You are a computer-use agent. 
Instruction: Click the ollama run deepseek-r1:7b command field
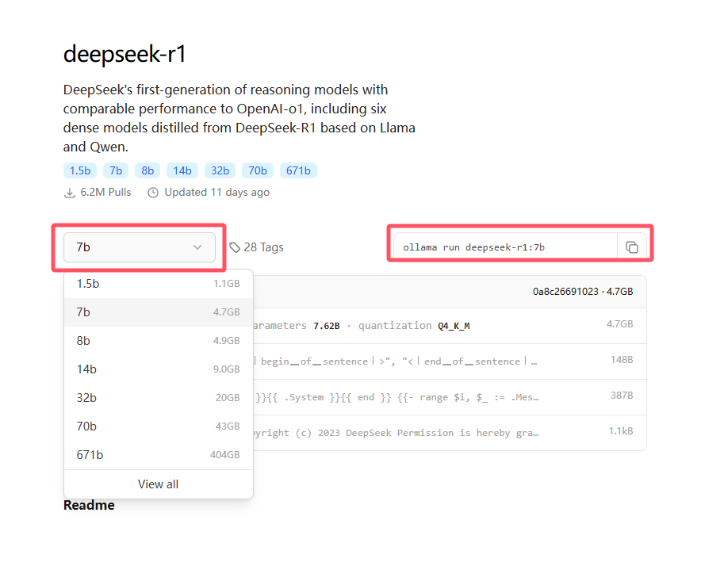[505, 247]
